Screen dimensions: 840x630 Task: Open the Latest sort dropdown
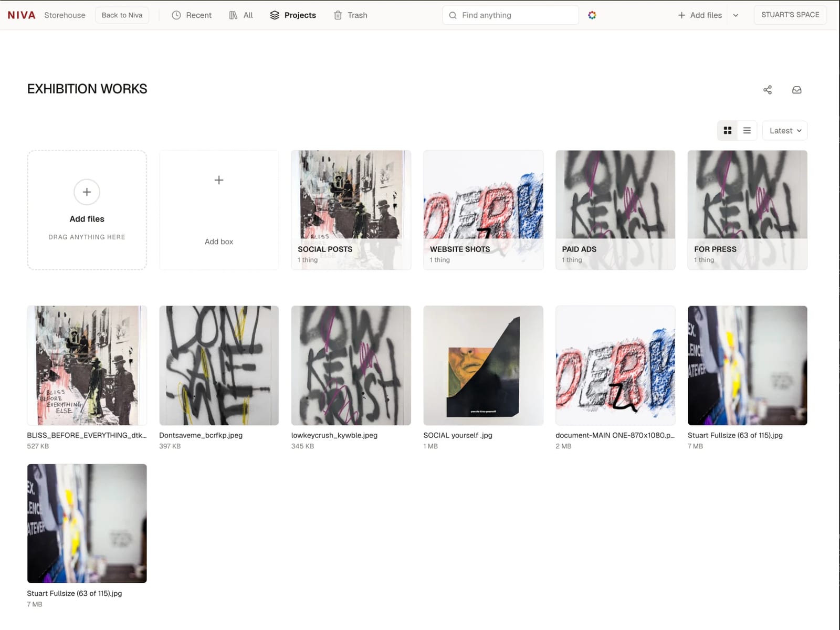point(785,131)
